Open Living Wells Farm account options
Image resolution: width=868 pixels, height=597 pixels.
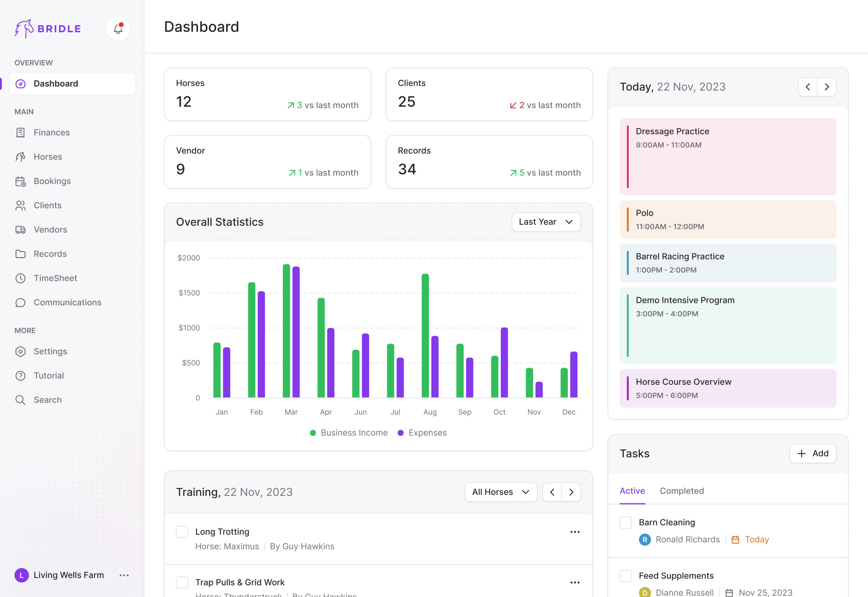124,575
